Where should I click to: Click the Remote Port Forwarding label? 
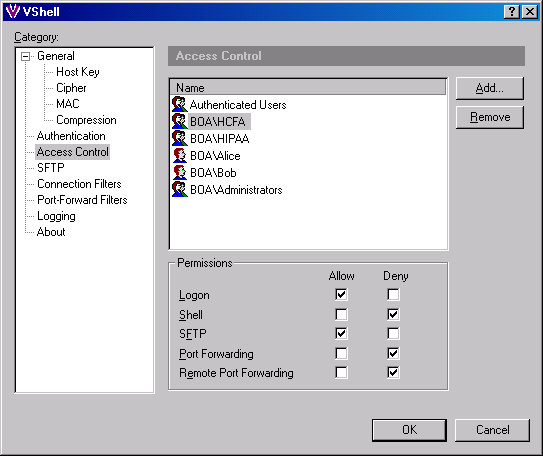[x=236, y=373]
